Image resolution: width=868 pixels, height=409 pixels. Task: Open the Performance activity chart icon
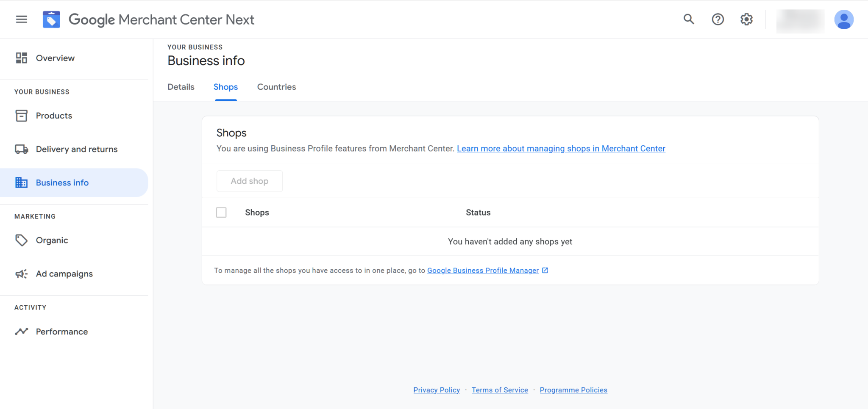21,332
